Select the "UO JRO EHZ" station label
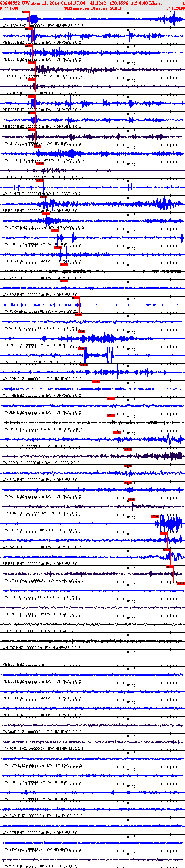The width and height of the screenshot is (185, 868). [x=13, y=345]
